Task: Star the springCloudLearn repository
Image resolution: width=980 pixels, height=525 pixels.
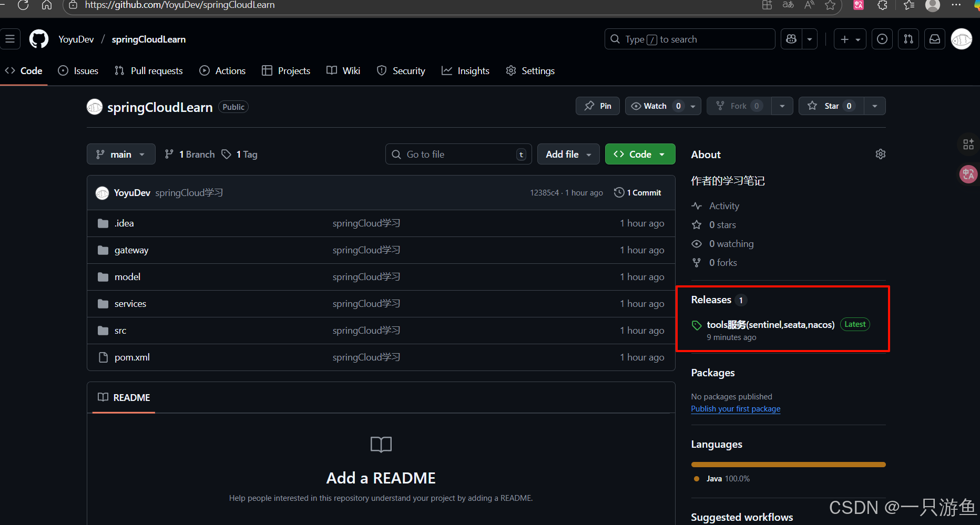Action: pyautogui.click(x=831, y=106)
